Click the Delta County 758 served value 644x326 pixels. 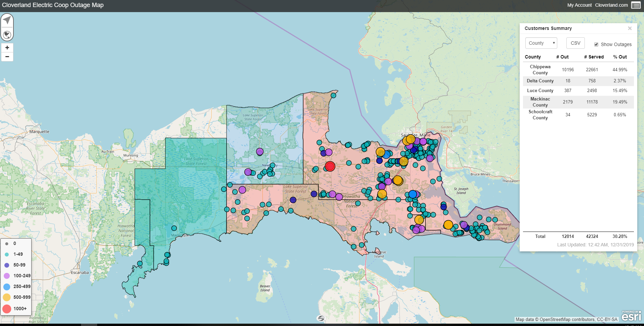[x=592, y=81]
